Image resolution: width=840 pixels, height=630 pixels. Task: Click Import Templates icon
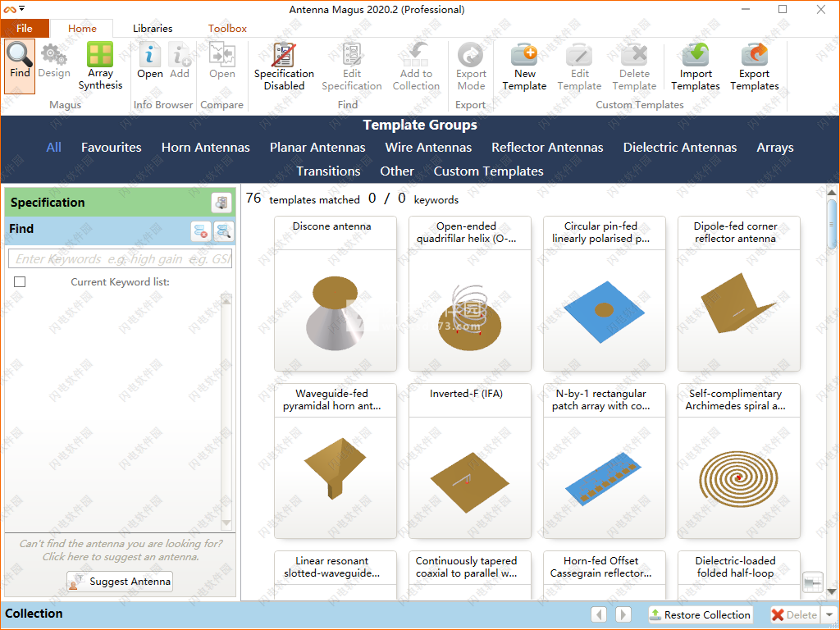coord(696,66)
